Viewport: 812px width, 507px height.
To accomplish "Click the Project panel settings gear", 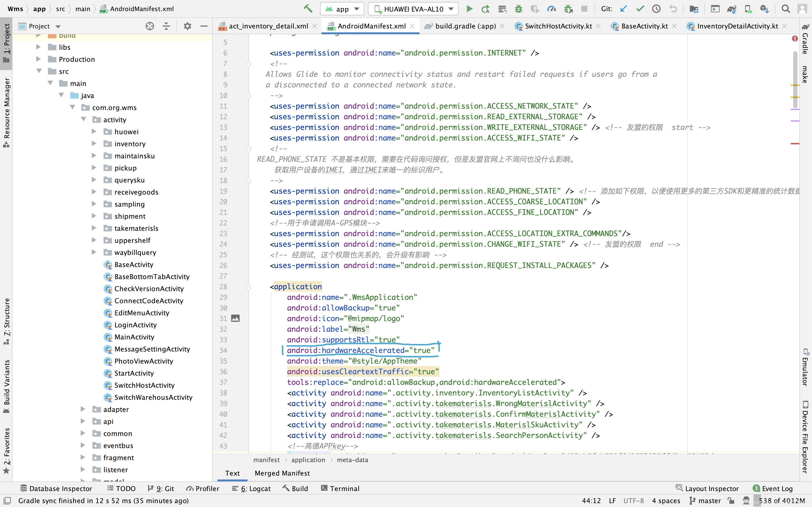I will click(x=187, y=26).
